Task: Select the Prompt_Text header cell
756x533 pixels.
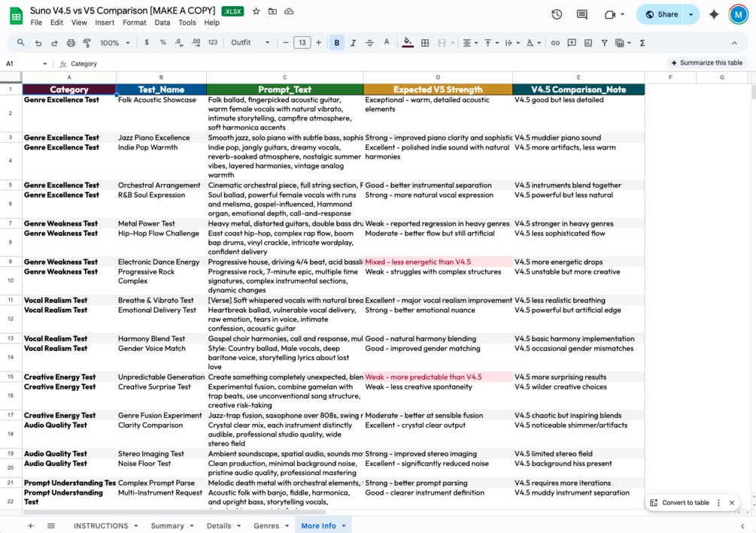Action: (284, 89)
